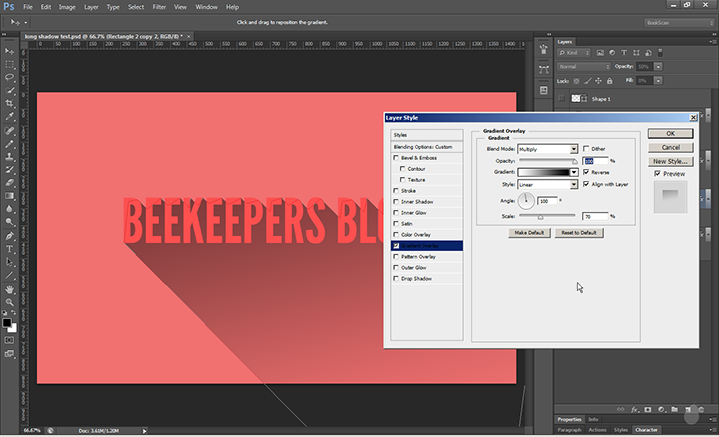Select the Hand tool
The height and width of the screenshot is (437, 719).
(10, 287)
